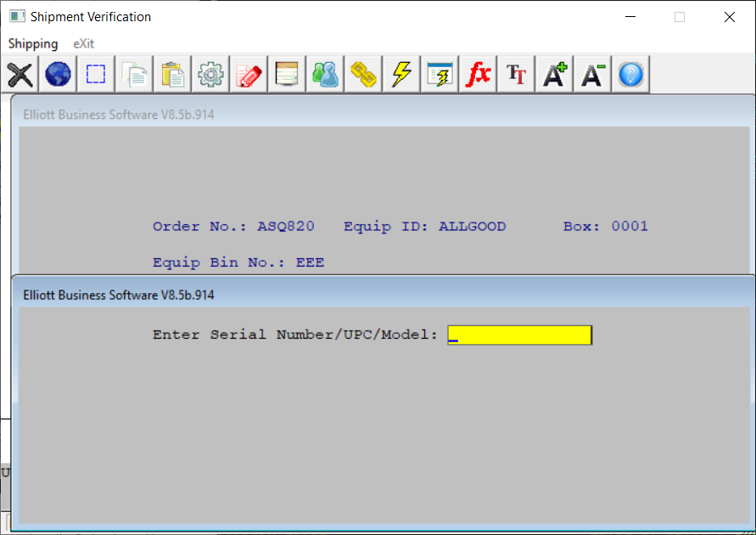Minimize the Shipment Verification window

630,17
